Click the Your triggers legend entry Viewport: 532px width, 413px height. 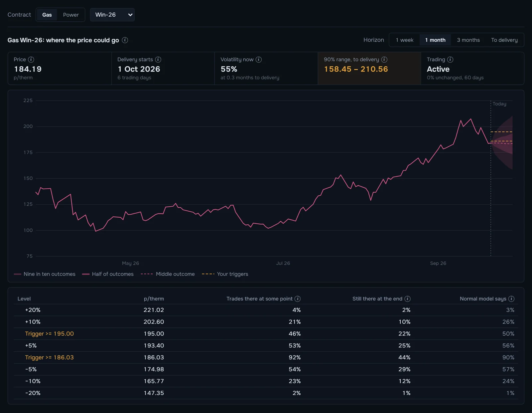coord(225,274)
